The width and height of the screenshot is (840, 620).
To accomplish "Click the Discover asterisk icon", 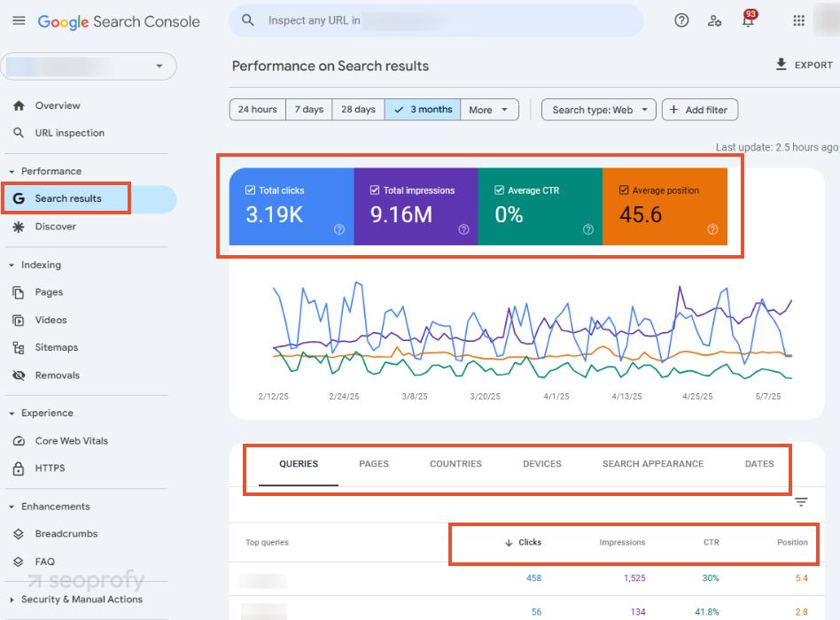I will tap(19, 227).
